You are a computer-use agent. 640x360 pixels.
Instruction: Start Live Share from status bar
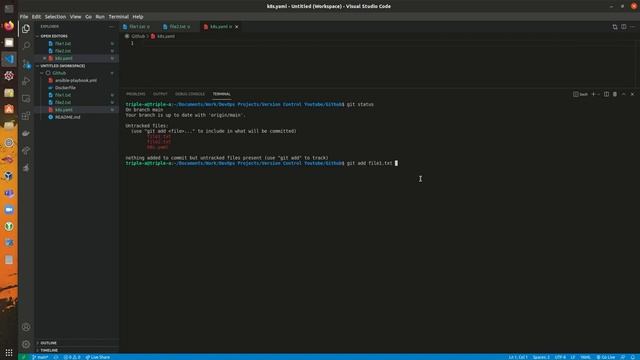tap(98, 357)
